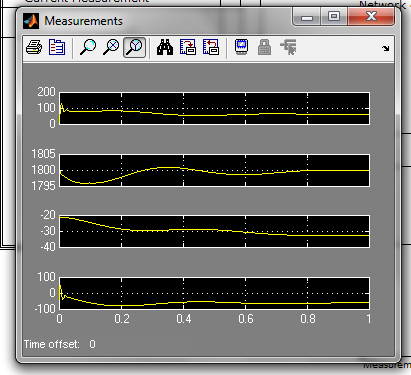Click the second plot around 1800
This screenshot has height=375, width=411.
point(214,170)
